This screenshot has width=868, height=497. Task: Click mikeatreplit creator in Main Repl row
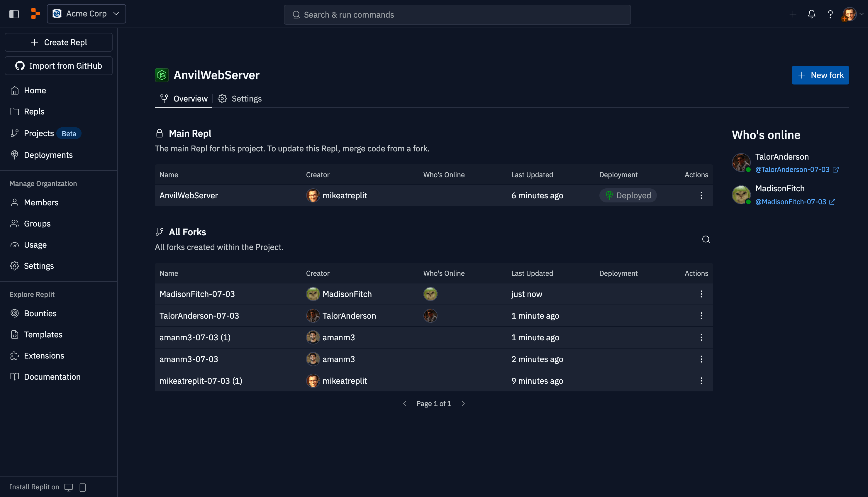[x=337, y=196]
